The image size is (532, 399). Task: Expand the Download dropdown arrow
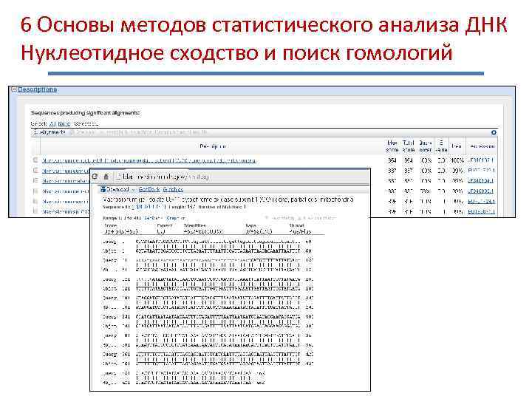(x=133, y=190)
